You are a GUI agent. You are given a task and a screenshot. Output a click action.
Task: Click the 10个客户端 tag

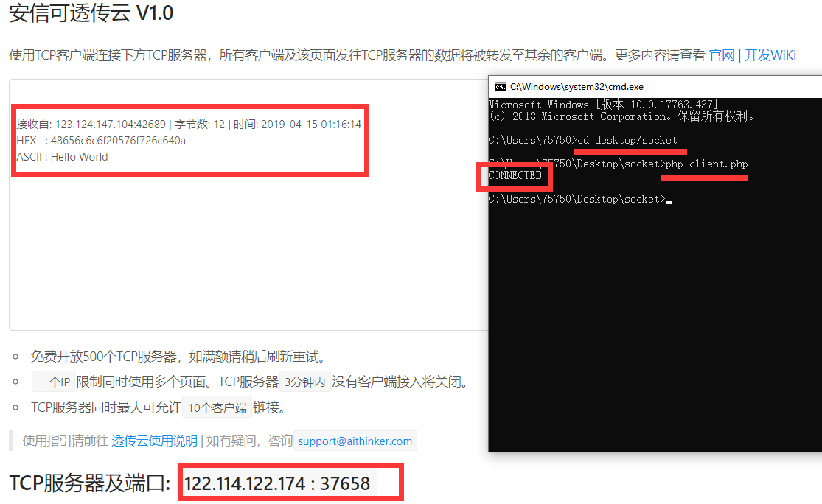(x=217, y=407)
